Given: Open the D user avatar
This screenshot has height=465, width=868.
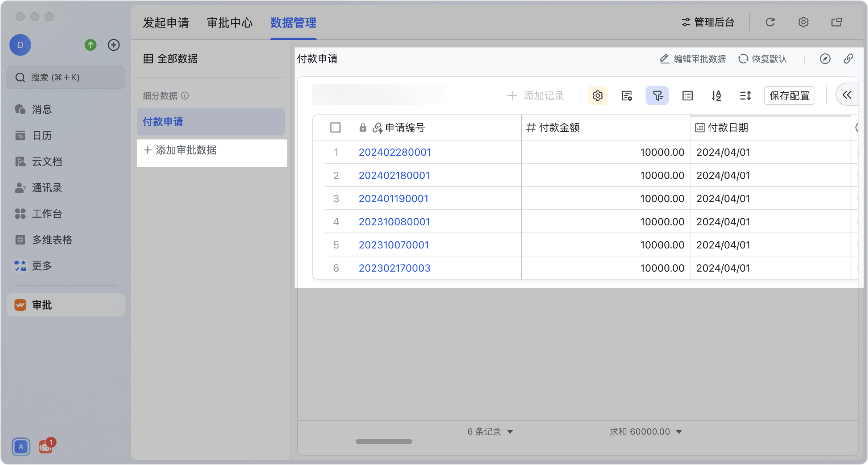Looking at the screenshot, I should (20, 45).
